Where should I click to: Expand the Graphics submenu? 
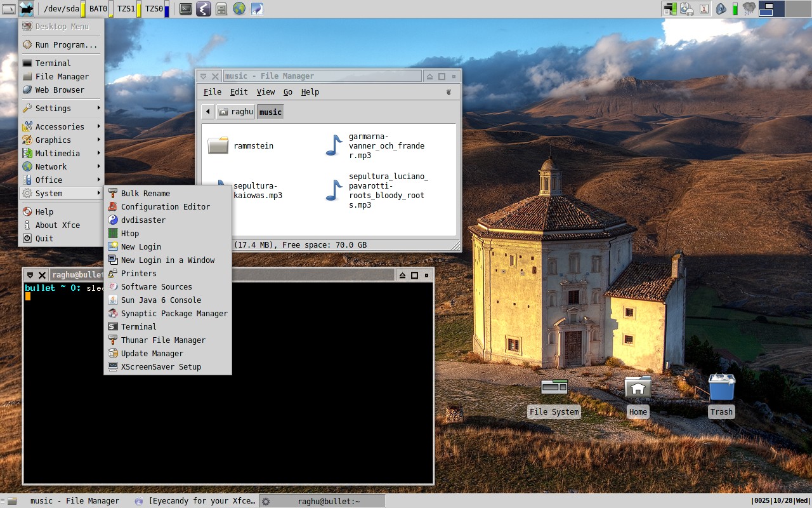(x=61, y=140)
